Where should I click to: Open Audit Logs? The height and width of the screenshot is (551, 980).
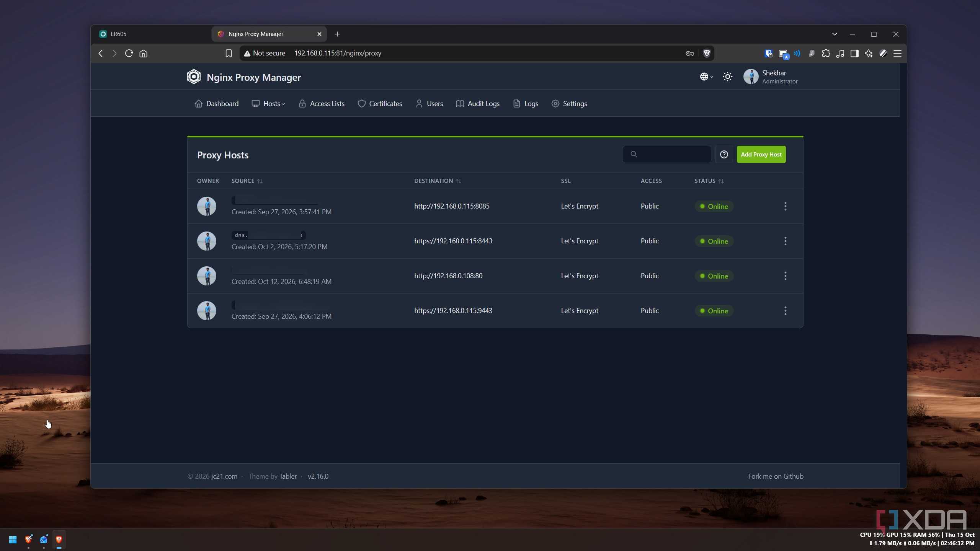(478, 104)
